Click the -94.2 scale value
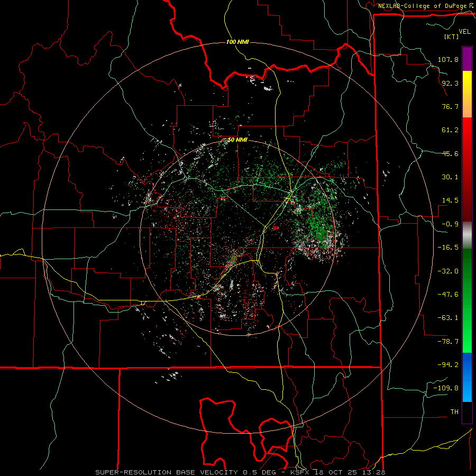 click(x=448, y=364)
